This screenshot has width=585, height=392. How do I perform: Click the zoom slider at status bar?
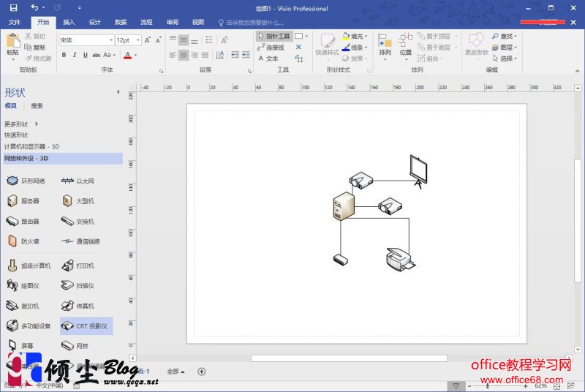(488, 385)
